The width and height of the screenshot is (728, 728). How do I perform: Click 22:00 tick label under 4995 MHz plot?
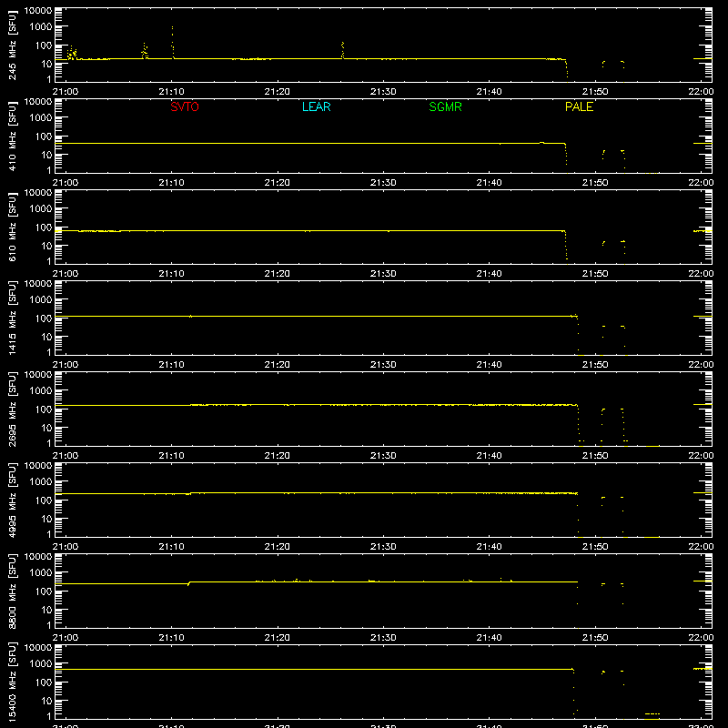tap(701, 547)
